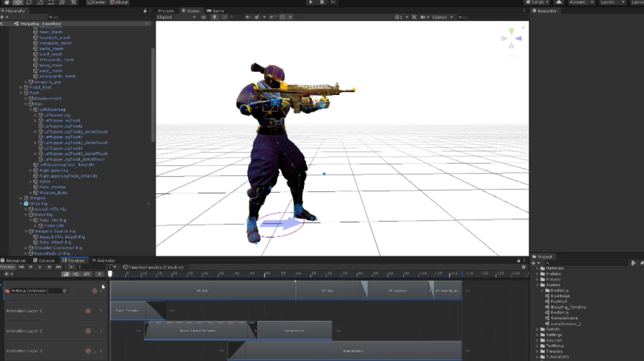The width and height of the screenshot is (644, 361).
Task: Open the Shaded draw mode dropdown
Action: point(172,17)
